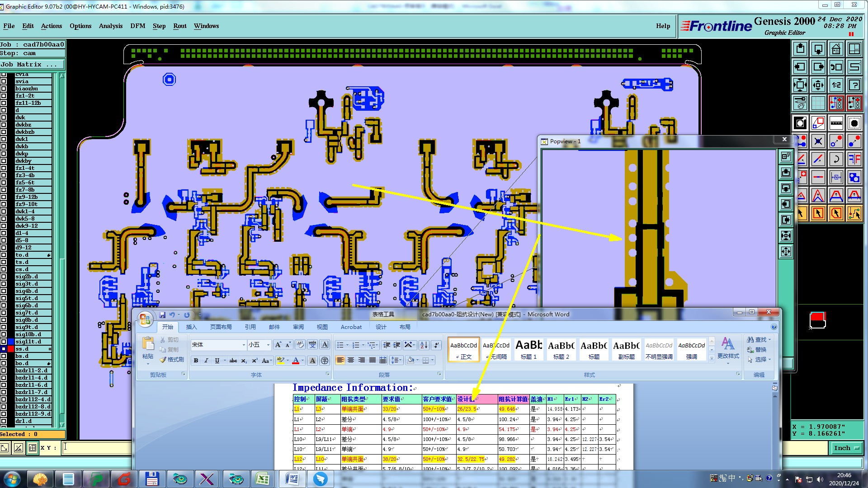
Task: Toggle bold in Word ribbon
Action: pyautogui.click(x=196, y=361)
